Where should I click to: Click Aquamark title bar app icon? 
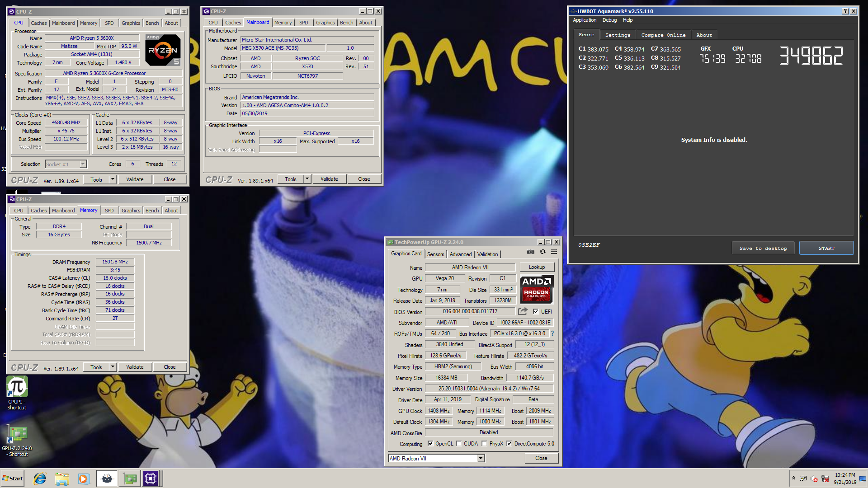click(573, 11)
